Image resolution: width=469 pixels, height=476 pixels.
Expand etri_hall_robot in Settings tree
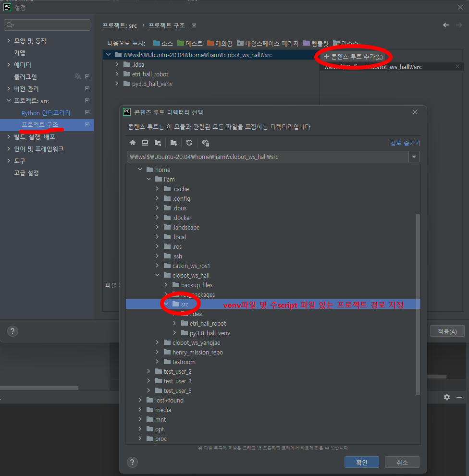click(117, 74)
